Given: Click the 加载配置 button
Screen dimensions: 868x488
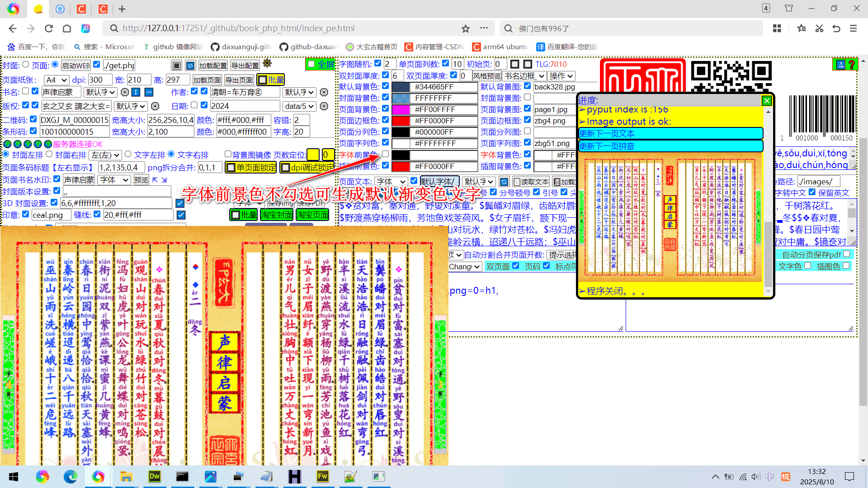Looking at the screenshot, I should pos(213,66).
